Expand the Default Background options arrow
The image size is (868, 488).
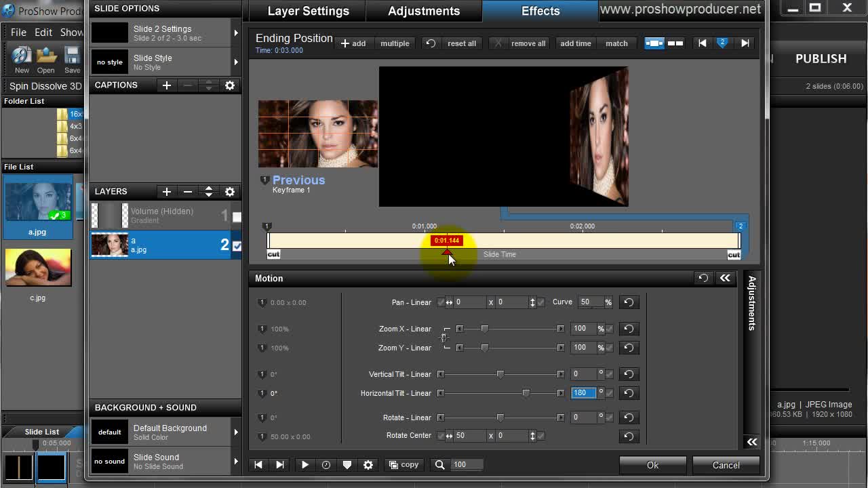235,432
